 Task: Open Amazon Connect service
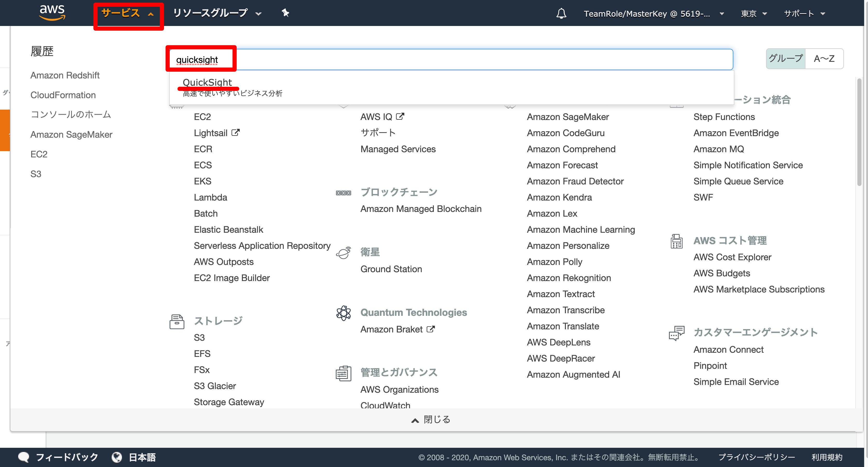(728, 350)
